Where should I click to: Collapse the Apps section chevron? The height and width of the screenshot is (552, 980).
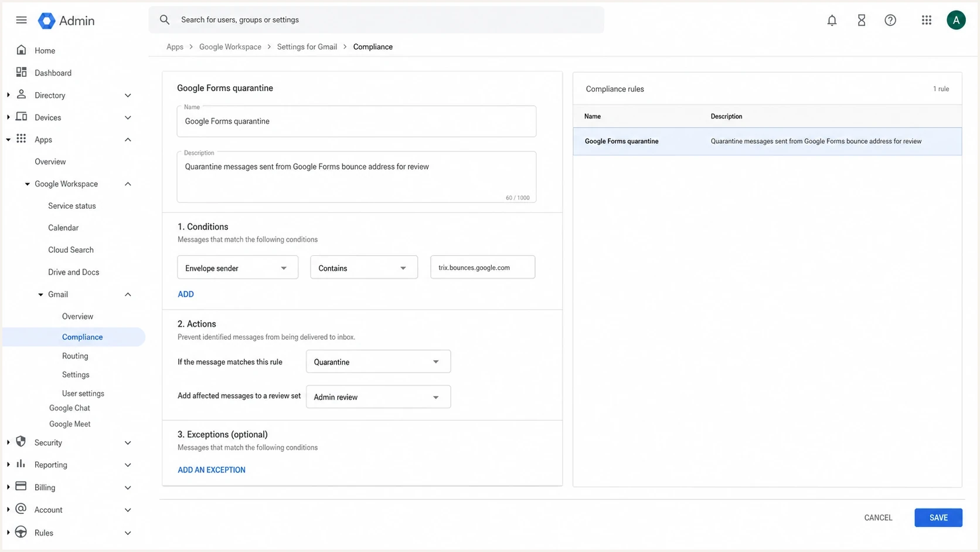coord(128,140)
